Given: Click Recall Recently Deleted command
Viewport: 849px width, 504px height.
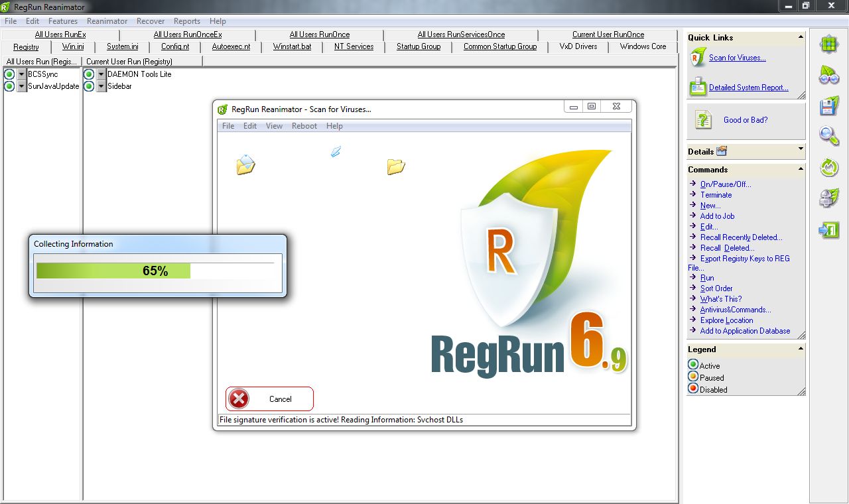Looking at the screenshot, I should coord(741,237).
